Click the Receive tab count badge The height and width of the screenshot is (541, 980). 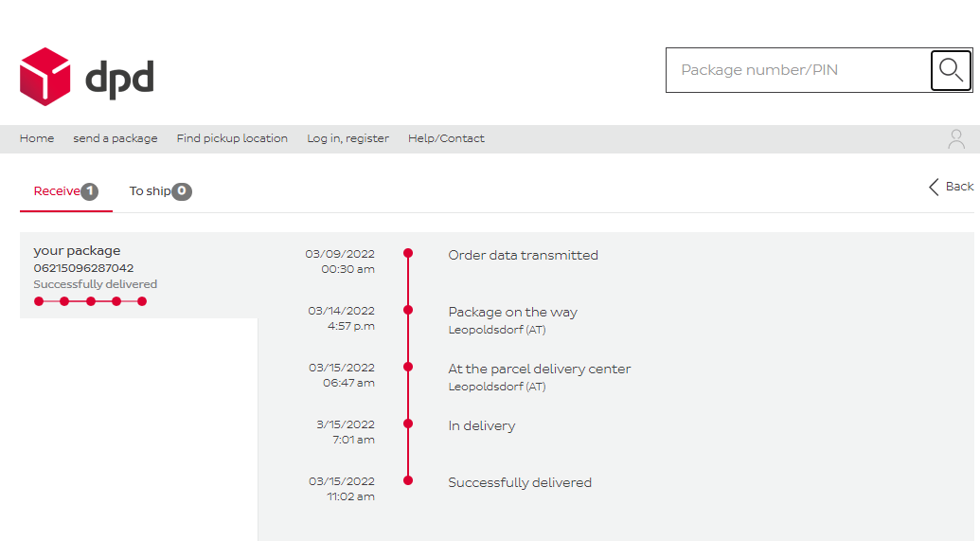(89, 191)
